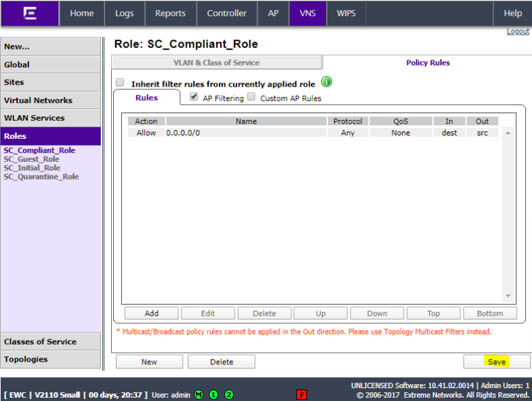
Task: Switch to VLAN & Class of Service tab
Action: point(216,62)
